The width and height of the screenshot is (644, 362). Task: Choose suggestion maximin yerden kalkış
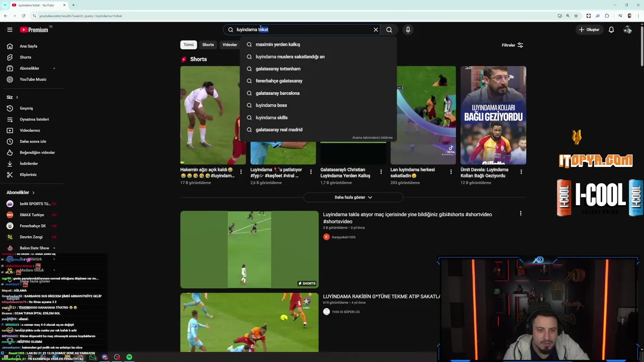pos(318,44)
